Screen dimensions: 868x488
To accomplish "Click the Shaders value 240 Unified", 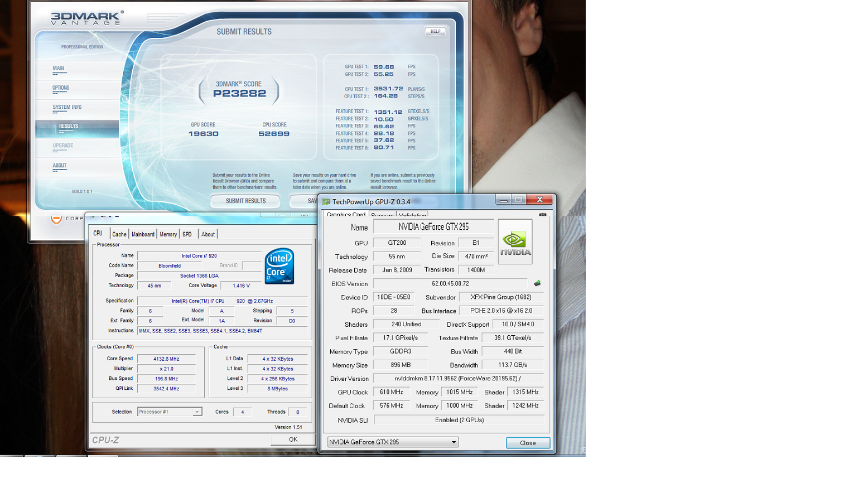I will coord(406,324).
